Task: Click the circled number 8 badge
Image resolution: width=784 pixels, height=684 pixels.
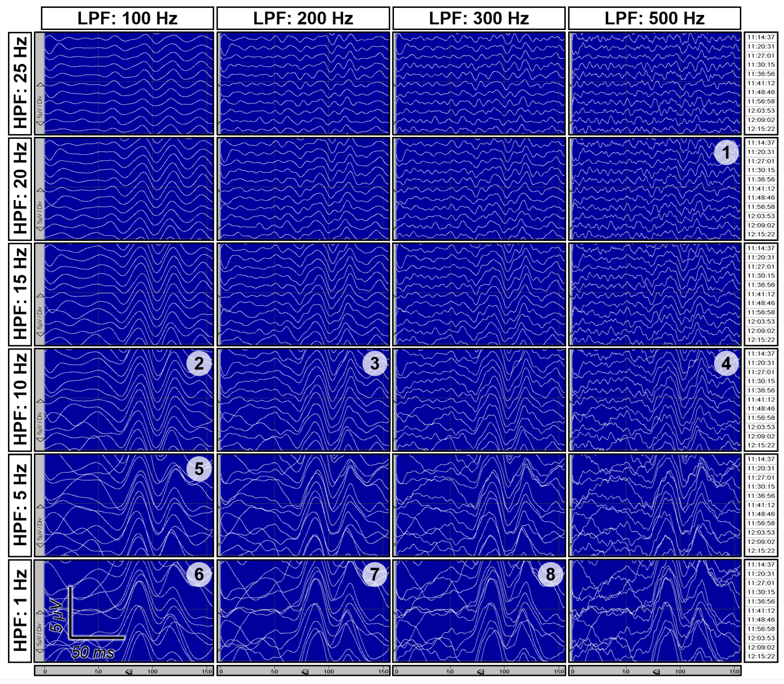Action: tap(550, 574)
